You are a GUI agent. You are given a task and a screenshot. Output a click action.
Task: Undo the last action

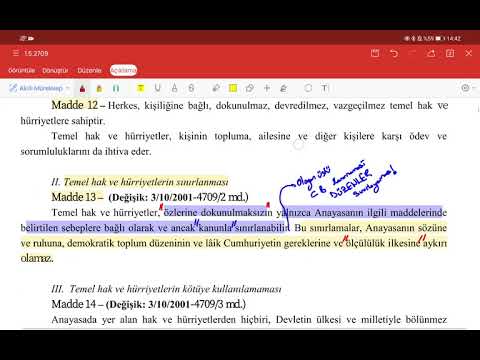(394, 53)
